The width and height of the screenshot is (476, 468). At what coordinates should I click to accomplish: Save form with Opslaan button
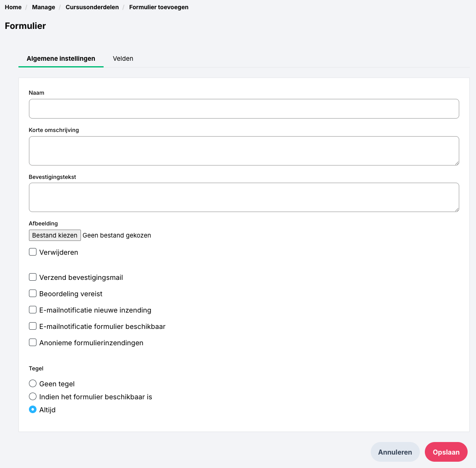coord(446,452)
